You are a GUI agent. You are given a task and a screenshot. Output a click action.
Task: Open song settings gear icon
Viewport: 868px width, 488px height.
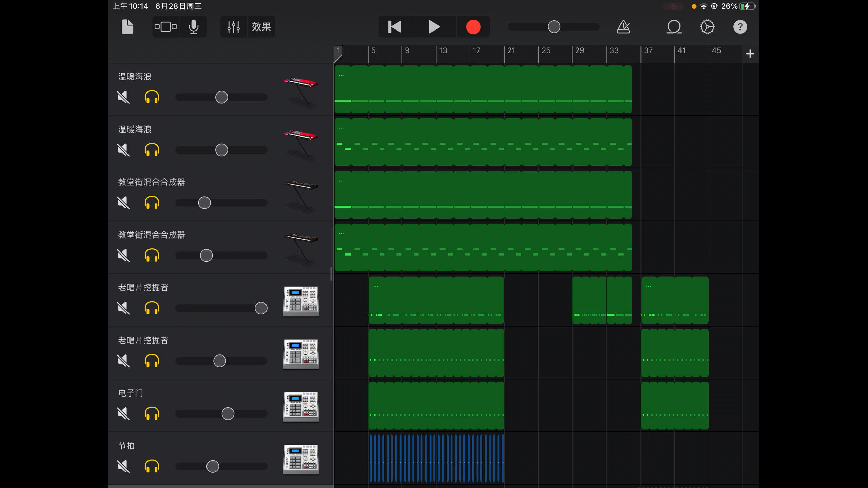[x=707, y=27]
